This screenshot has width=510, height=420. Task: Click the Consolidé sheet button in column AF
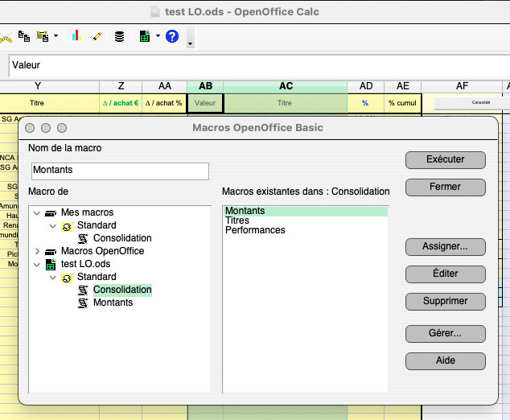(471, 103)
